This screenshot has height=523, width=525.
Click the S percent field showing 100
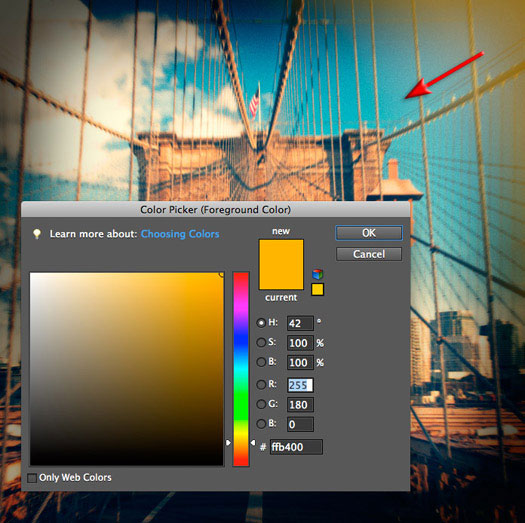click(x=300, y=343)
